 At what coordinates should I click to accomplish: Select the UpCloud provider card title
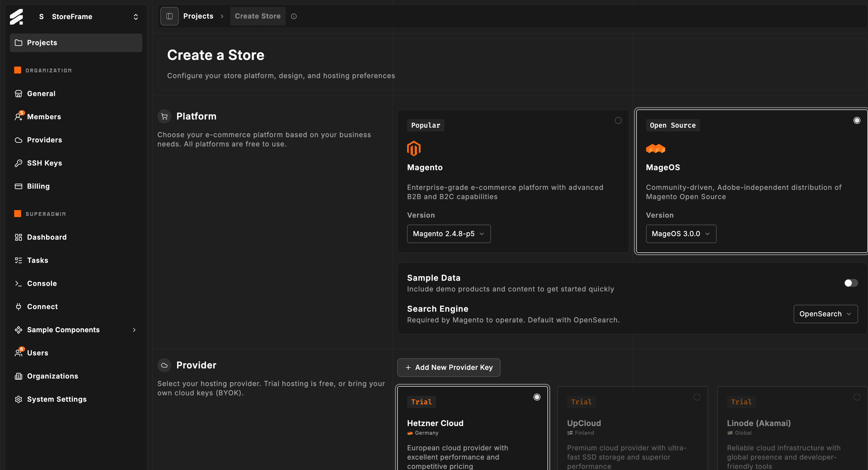pyautogui.click(x=584, y=423)
